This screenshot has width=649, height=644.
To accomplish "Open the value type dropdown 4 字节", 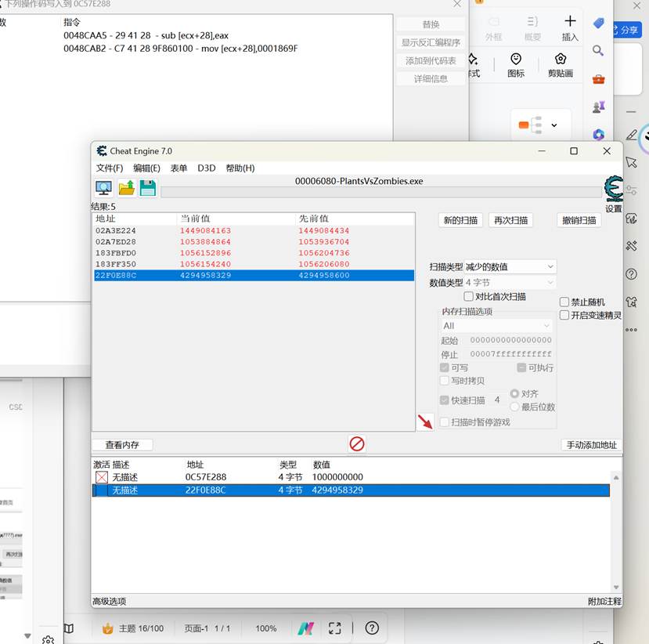I will [x=510, y=283].
